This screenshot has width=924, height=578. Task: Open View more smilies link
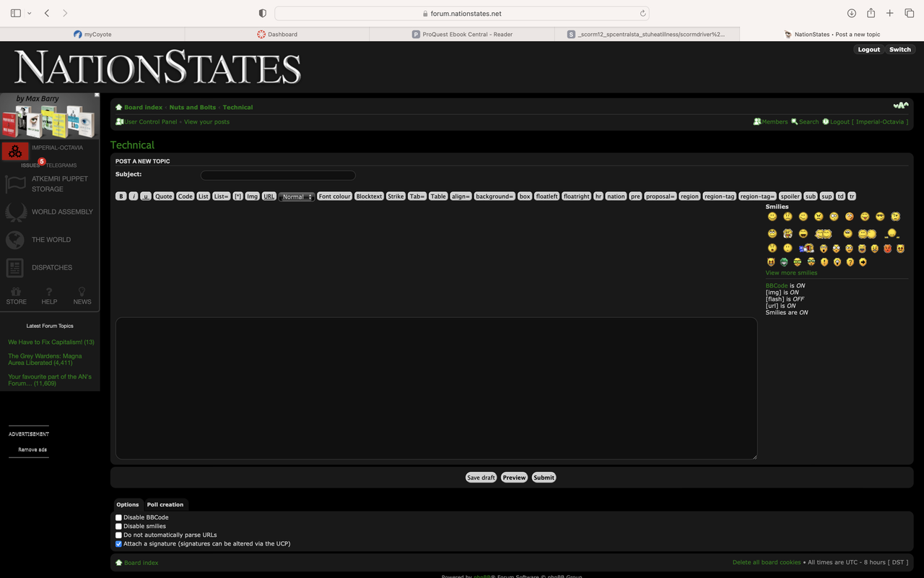pyautogui.click(x=791, y=272)
